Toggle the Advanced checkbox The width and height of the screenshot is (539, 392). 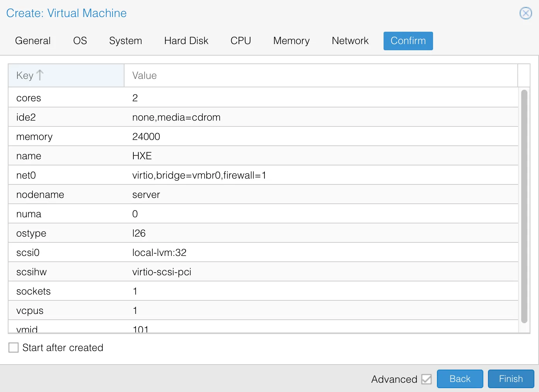pyautogui.click(x=426, y=379)
